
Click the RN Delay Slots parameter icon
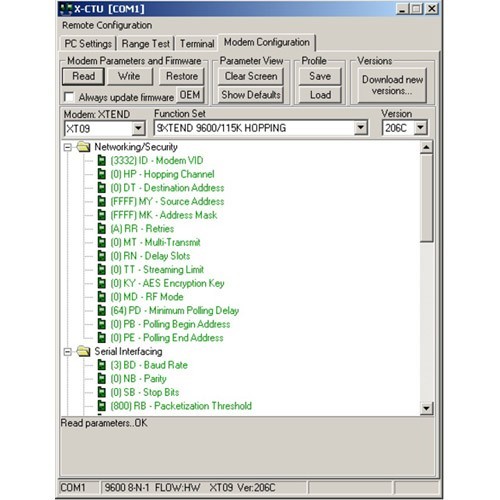pyautogui.click(x=102, y=256)
